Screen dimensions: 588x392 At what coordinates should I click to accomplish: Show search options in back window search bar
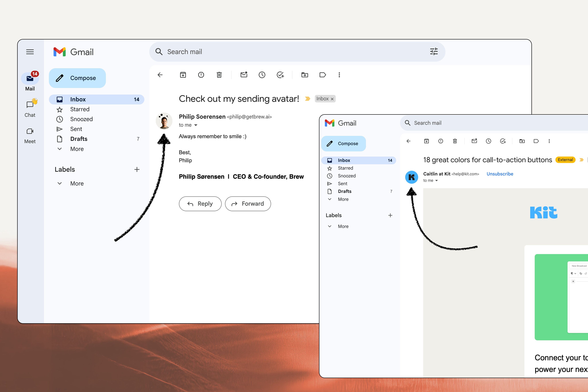click(x=434, y=52)
